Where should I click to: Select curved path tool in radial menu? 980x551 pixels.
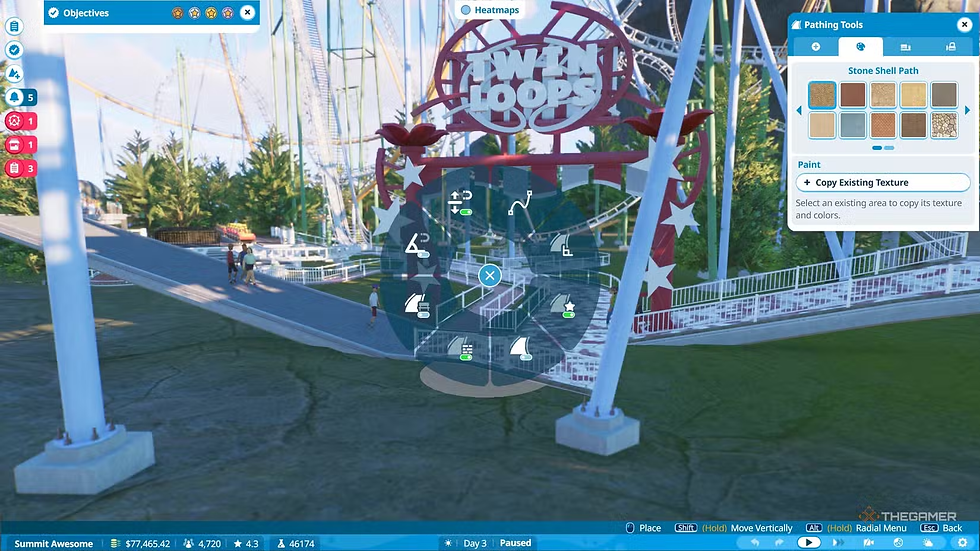coord(520,203)
